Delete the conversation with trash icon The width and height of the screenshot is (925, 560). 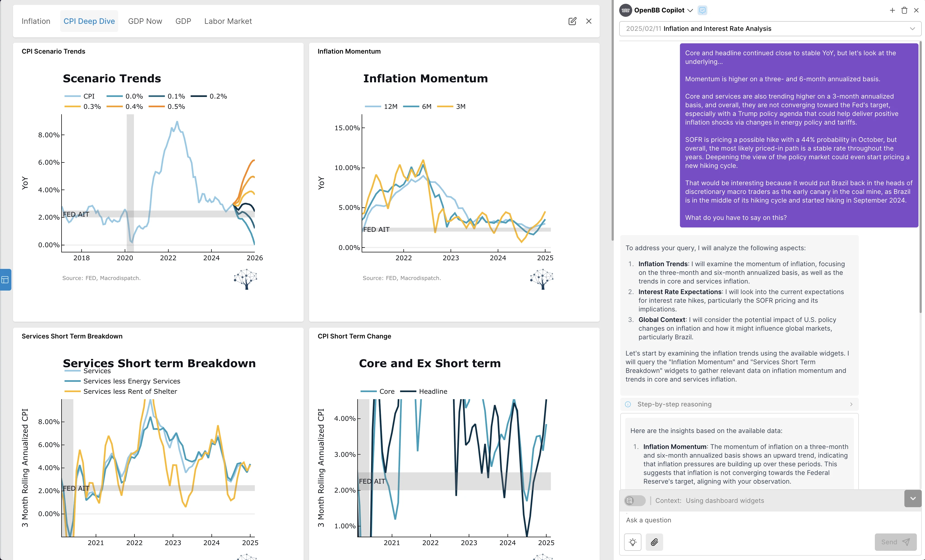[904, 11]
